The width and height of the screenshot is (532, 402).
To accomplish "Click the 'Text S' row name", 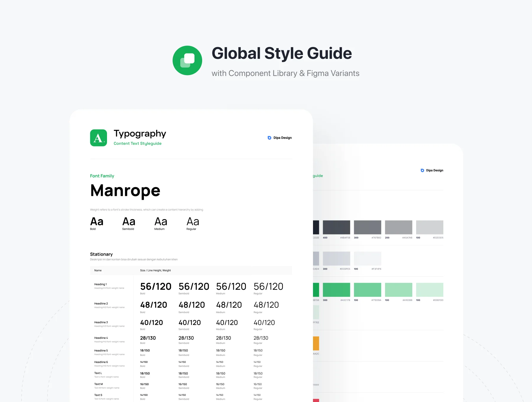I will point(98,395).
